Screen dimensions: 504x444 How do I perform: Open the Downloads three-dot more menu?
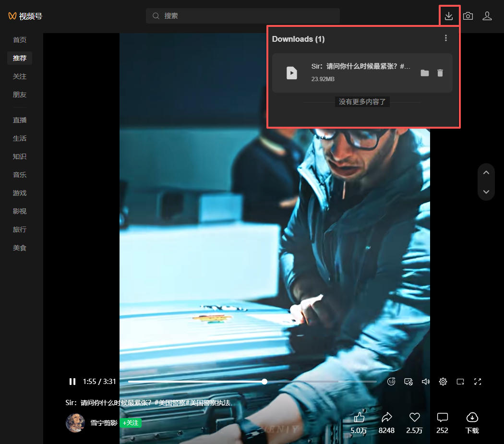(x=446, y=38)
